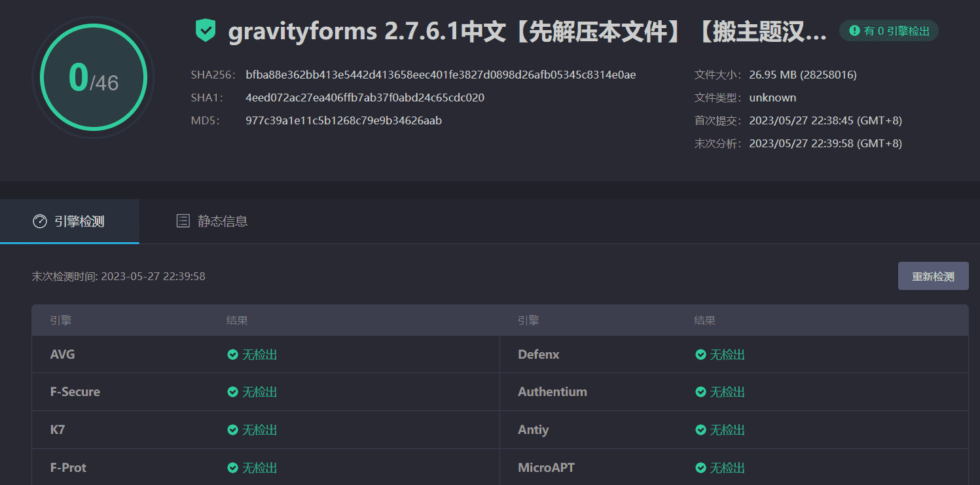Click 无检出 result text in AVG row
The image size is (980, 485).
pos(260,355)
